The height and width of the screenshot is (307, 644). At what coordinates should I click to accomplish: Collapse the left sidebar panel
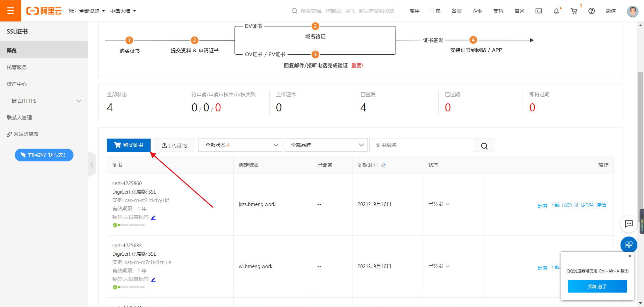92,164
